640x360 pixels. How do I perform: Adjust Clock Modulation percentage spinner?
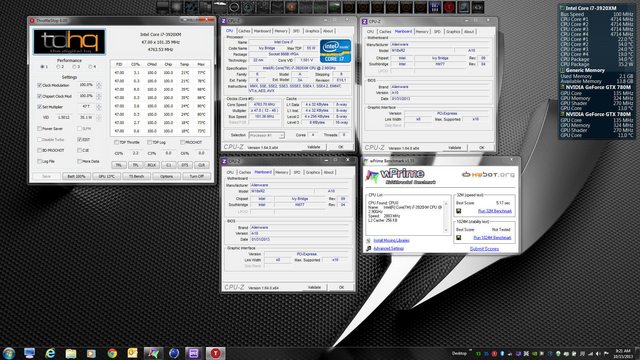(98, 85)
